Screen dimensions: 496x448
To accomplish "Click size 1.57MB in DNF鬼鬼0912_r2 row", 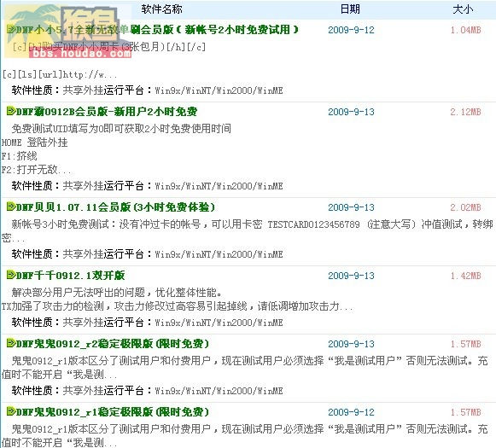I will pos(465,344).
